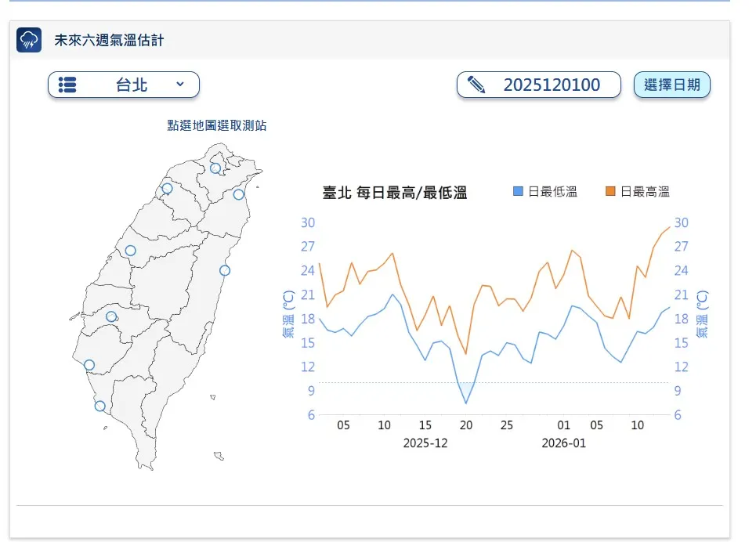This screenshot has width=756, height=542.
Task: Select the station marker in western Taiwan
Action: pos(112,316)
